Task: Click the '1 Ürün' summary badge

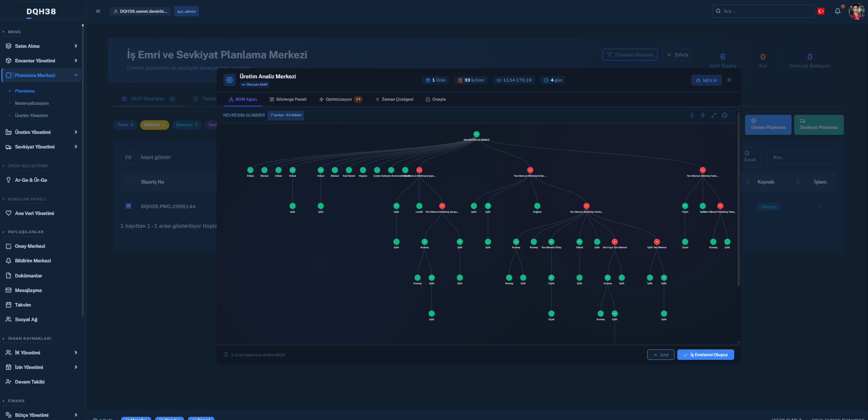Action: pyautogui.click(x=436, y=80)
